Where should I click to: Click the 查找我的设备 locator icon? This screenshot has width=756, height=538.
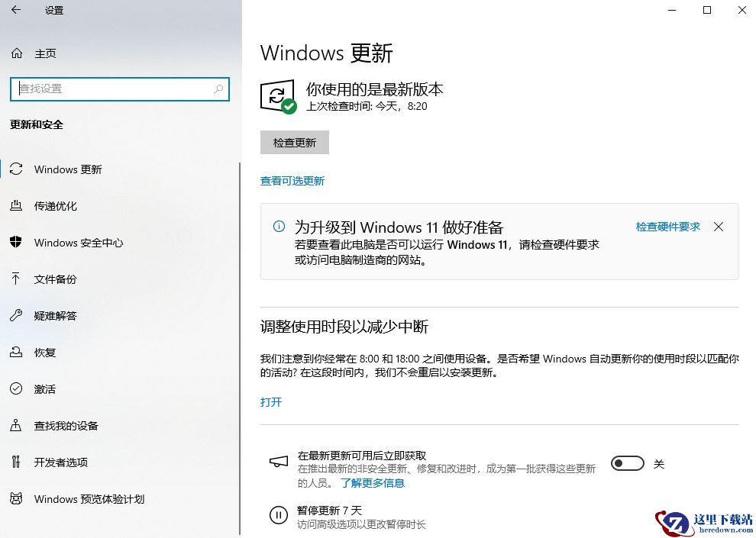(x=16, y=425)
